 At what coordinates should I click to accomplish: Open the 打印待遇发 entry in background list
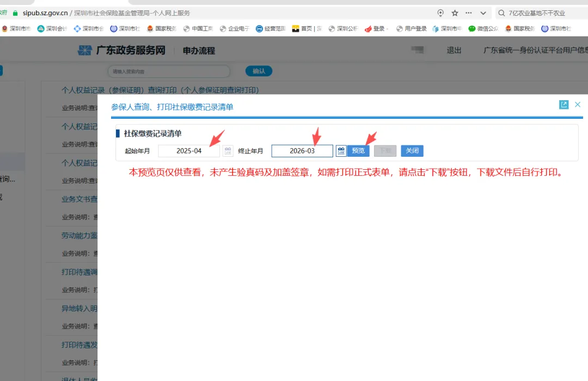pyautogui.click(x=79, y=345)
